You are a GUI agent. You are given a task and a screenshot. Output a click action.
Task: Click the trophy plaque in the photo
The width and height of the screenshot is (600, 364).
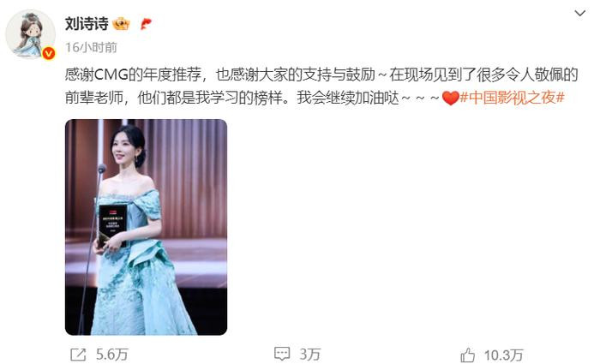point(112,225)
